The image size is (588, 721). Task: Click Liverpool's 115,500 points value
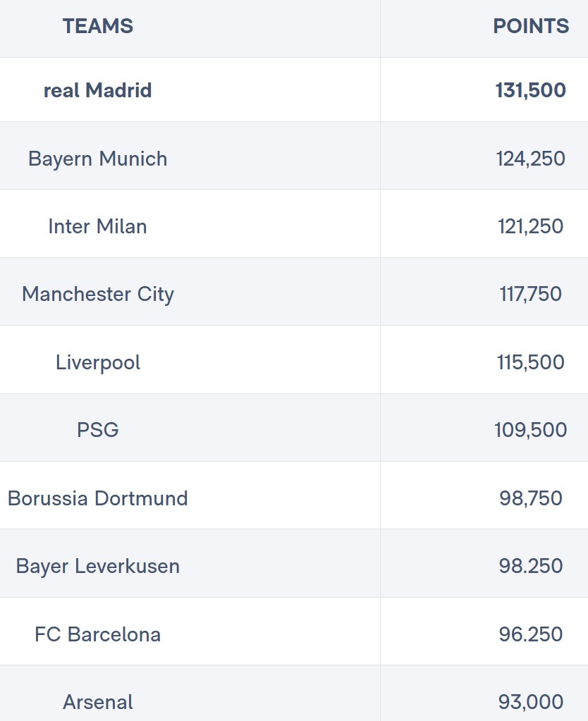click(x=531, y=362)
